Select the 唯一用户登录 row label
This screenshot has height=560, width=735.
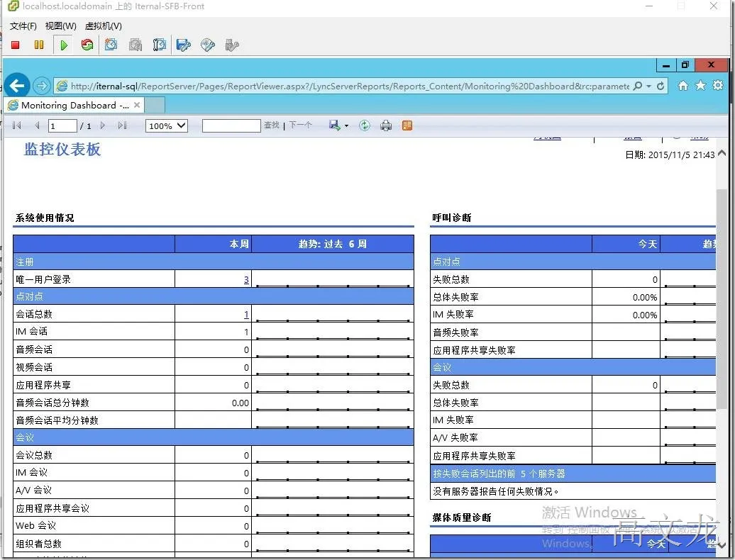click(x=43, y=280)
